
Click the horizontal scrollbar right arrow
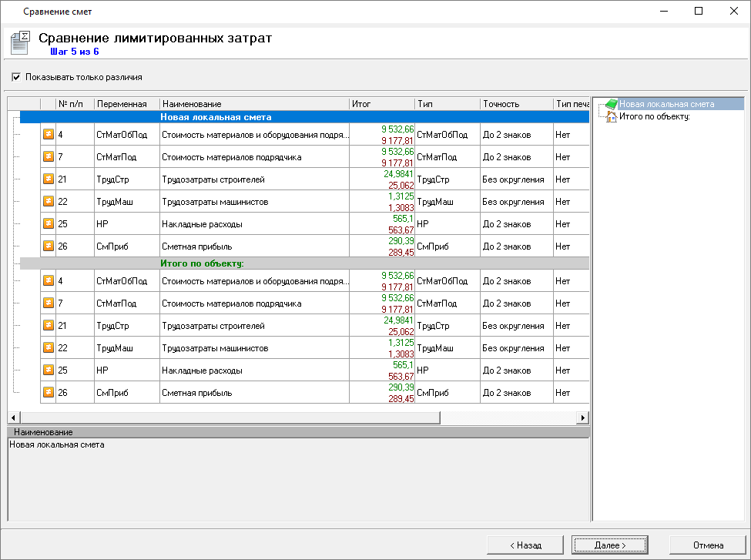tap(583, 417)
